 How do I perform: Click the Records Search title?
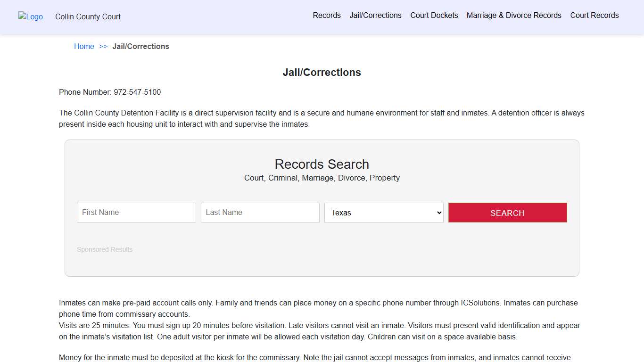point(322,164)
